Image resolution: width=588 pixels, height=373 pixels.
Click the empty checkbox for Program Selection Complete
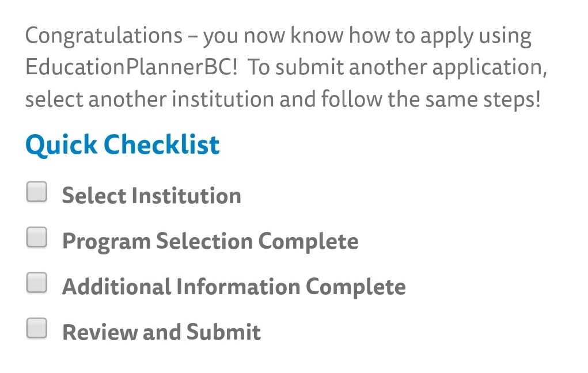click(x=36, y=237)
